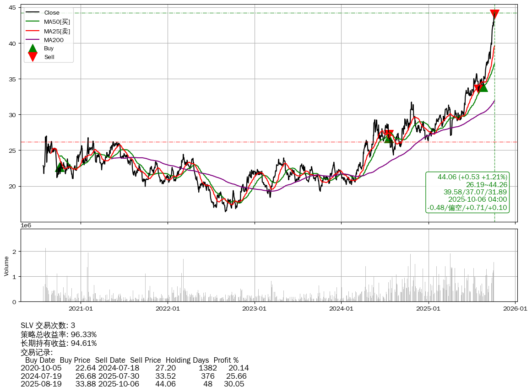This screenshot has width=532, height=392.
Task: Click the purple MA200 legend entry
Action: (54, 40)
